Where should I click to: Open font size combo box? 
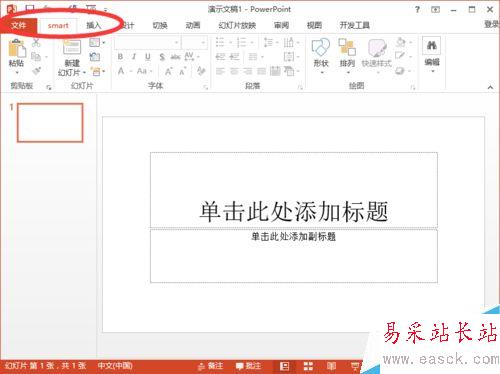194,43
